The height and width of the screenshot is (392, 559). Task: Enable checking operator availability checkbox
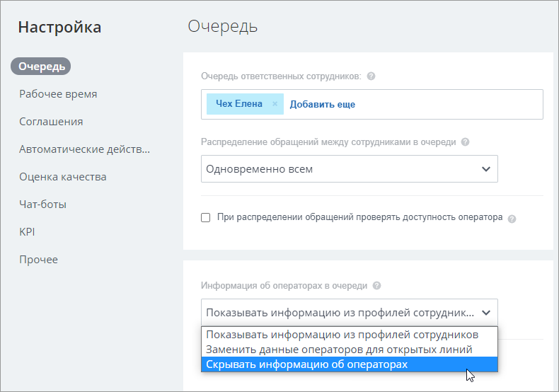pyautogui.click(x=206, y=217)
